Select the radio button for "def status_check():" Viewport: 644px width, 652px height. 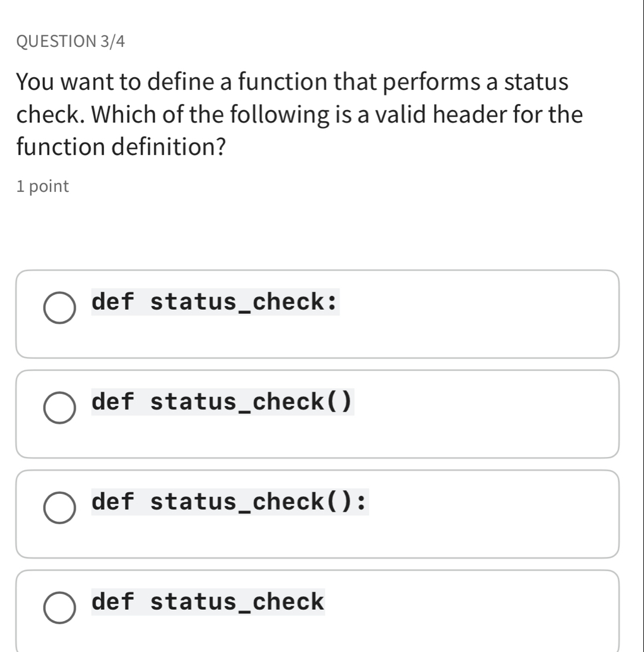[x=59, y=507]
